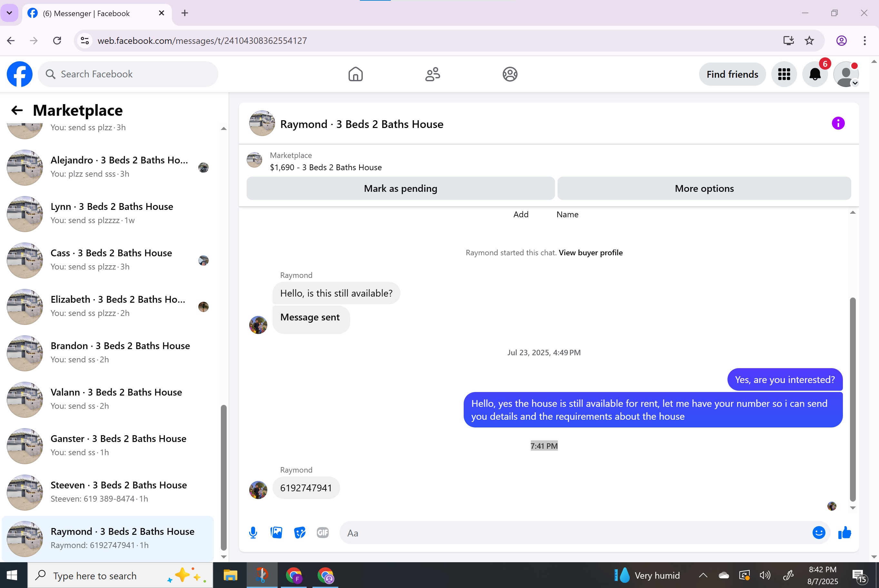Open the account profile menu
Image resolution: width=879 pixels, height=588 pixels.
[x=845, y=74]
